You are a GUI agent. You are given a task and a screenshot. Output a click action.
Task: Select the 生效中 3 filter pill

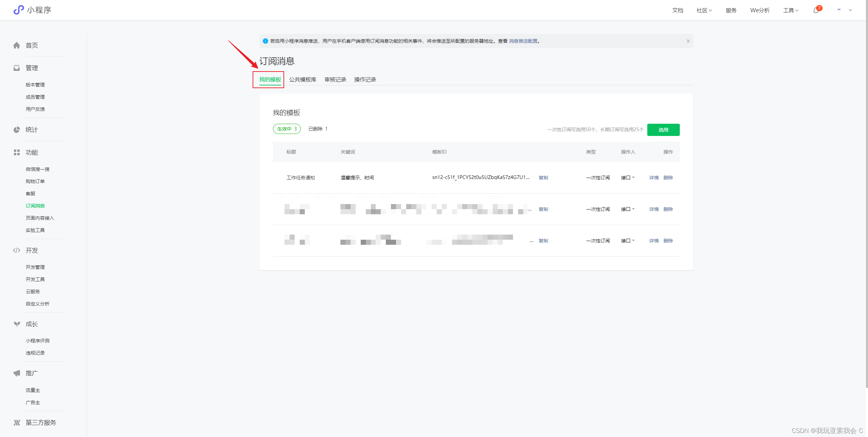tap(287, 129)
